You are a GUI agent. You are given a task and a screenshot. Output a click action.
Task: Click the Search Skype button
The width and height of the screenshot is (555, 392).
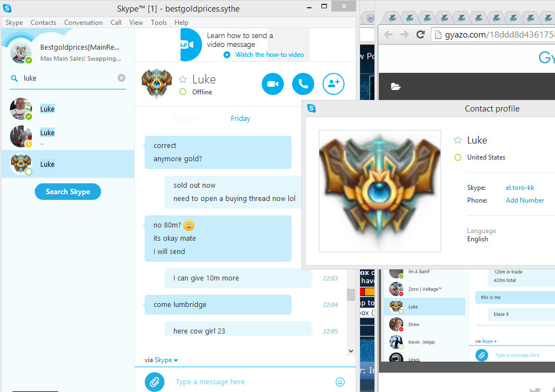click(68, 192)
